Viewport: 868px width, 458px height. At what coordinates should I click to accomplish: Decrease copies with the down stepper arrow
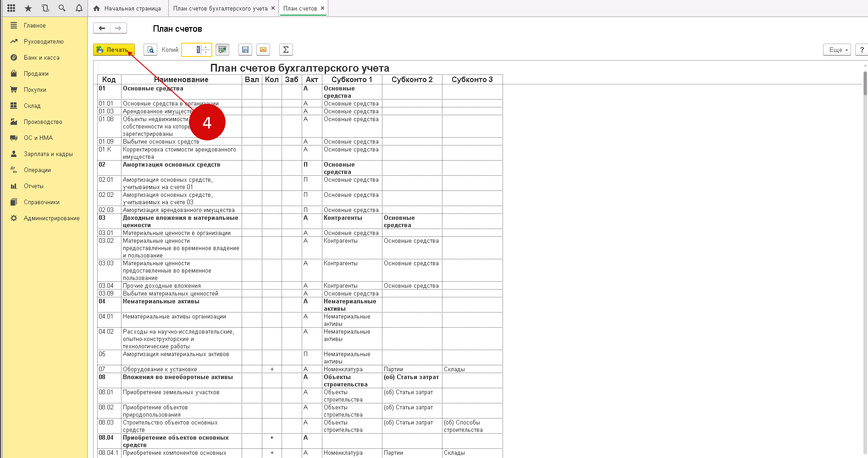206,52
